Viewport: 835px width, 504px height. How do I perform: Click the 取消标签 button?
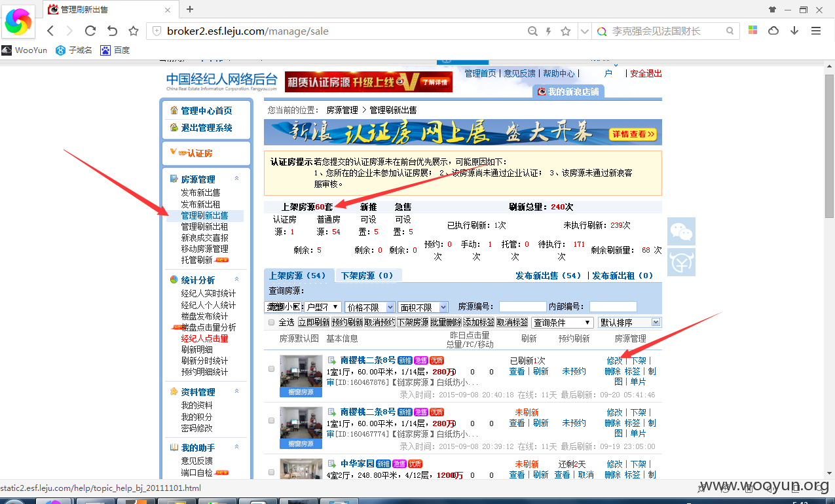pyautogui.click(x=512, y=323)
